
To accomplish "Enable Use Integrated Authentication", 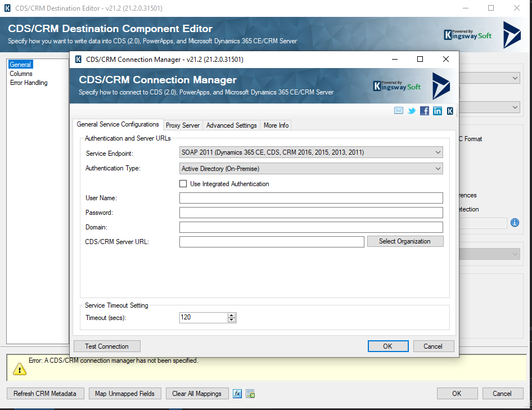I will tap(183, 184).
